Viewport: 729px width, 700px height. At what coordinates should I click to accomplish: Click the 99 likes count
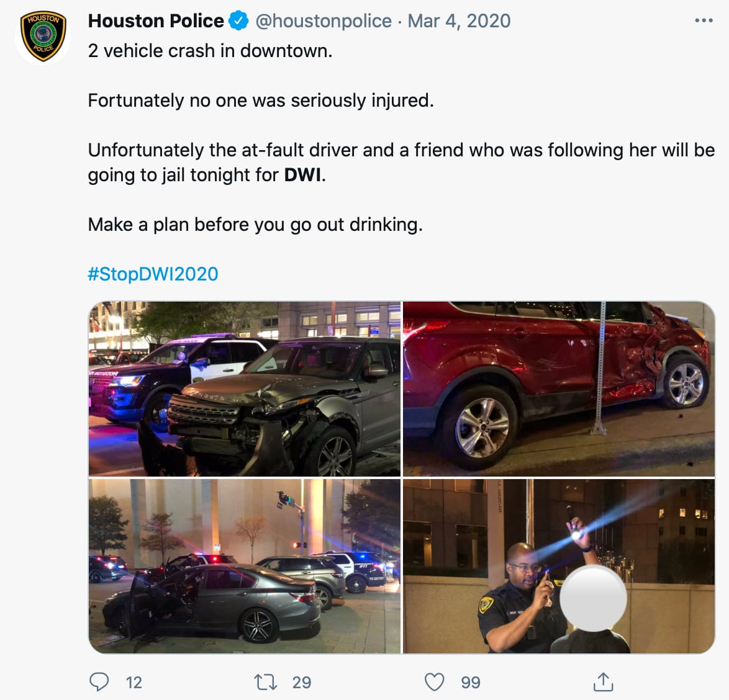(471, 683)
